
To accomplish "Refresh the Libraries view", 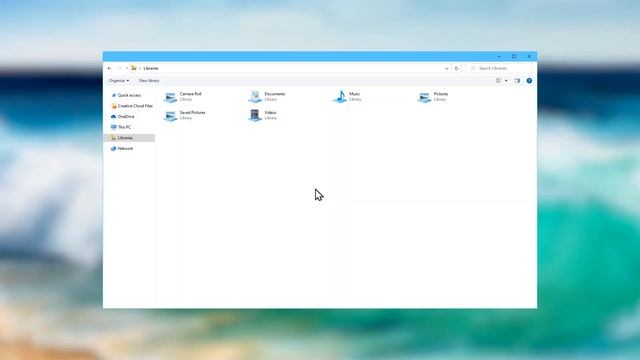I will coord(457,68).
